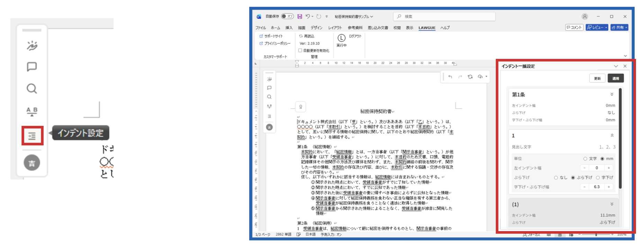
Task: Switch to the 校閲 ribbon tab
Action: point(397,28)
